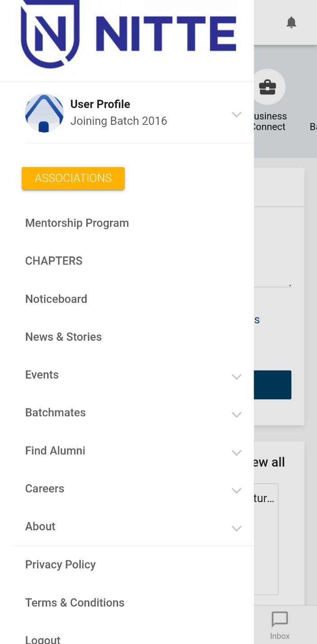Tap the Inbox chat icon
The height and width of the screenshot is (644, 317).
coord(280,620)
